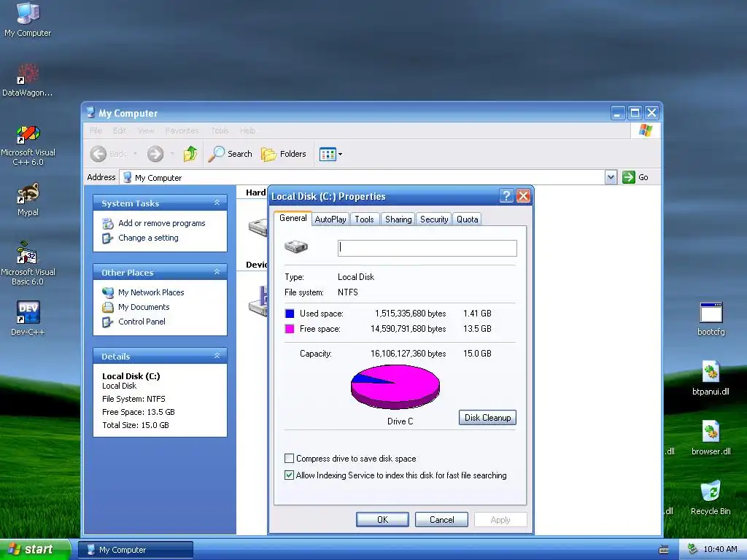Click the magenta Free space swatch

[289, 329]
